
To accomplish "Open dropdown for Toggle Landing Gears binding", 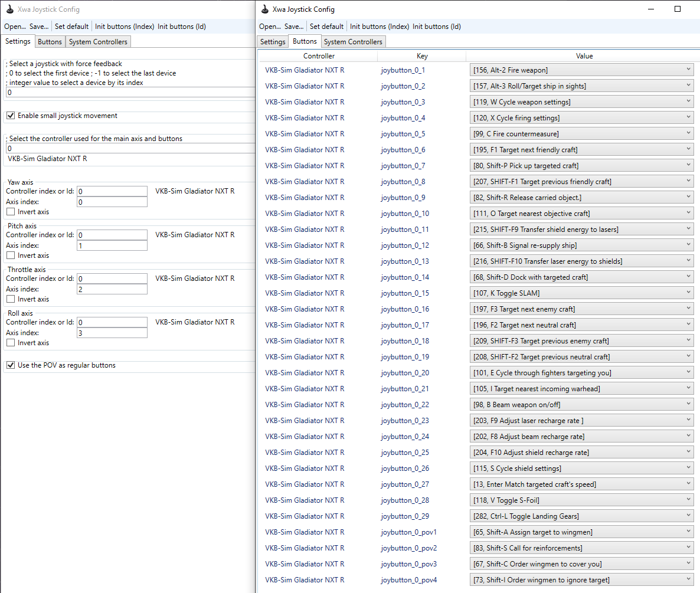I will click(x=689, y=516).
